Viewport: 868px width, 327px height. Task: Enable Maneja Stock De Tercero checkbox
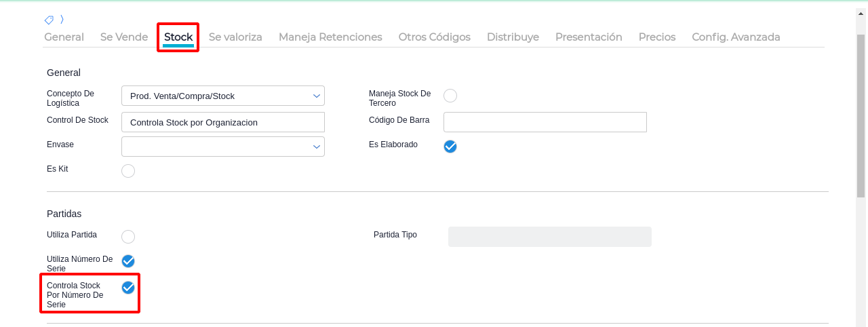point(450,96)
